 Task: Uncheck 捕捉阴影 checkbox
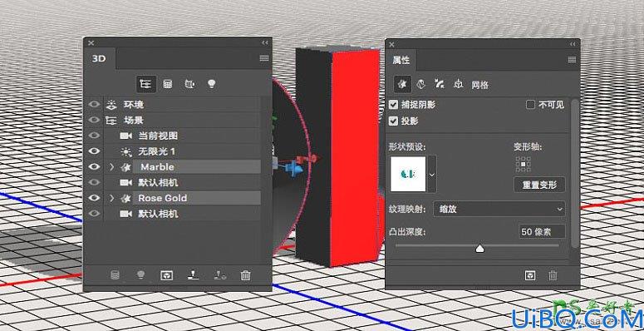(393, 105)
